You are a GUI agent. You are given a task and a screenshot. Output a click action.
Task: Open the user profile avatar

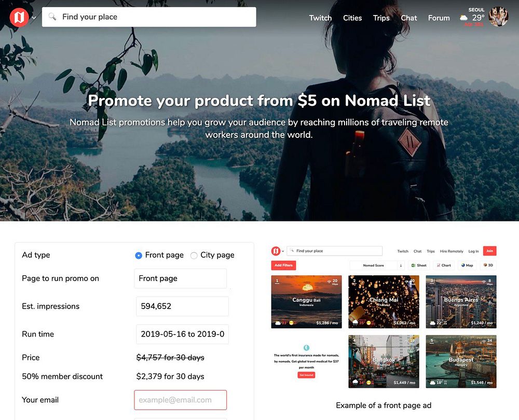(x=498, y=17)
